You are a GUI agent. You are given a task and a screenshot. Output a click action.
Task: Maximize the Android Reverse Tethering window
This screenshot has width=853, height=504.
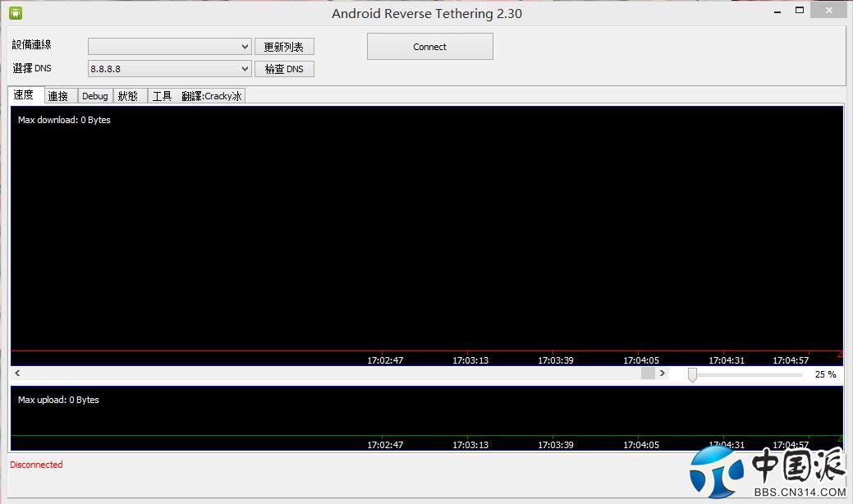(x=799, y=11)
